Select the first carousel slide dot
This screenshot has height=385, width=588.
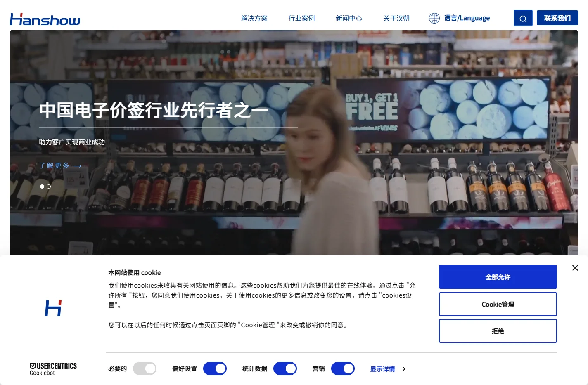42,187
